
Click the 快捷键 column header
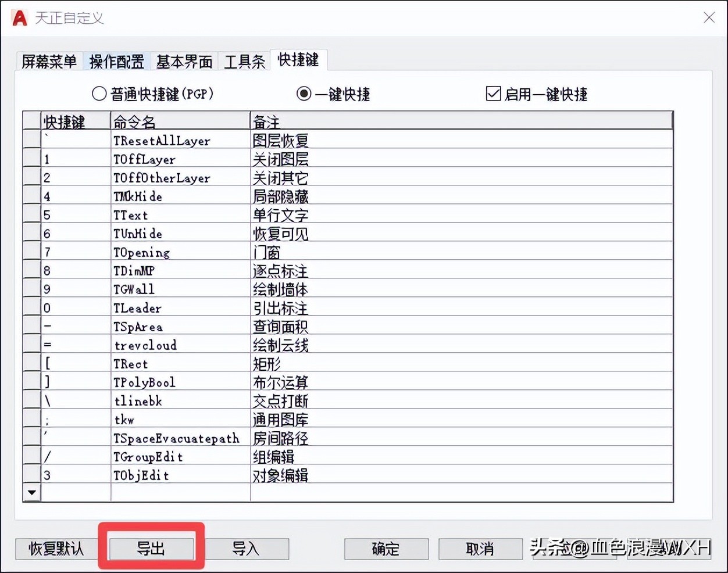pos(76,121)
